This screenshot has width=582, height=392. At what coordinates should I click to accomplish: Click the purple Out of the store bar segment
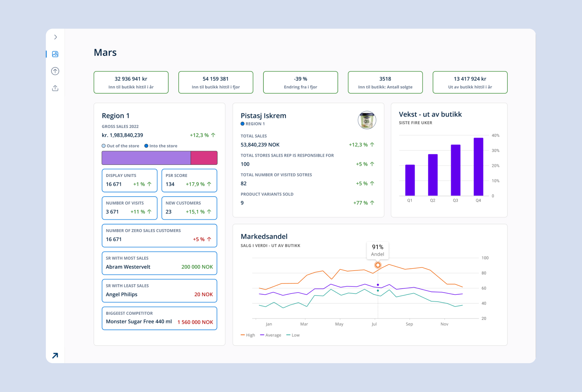click(146, 158)
